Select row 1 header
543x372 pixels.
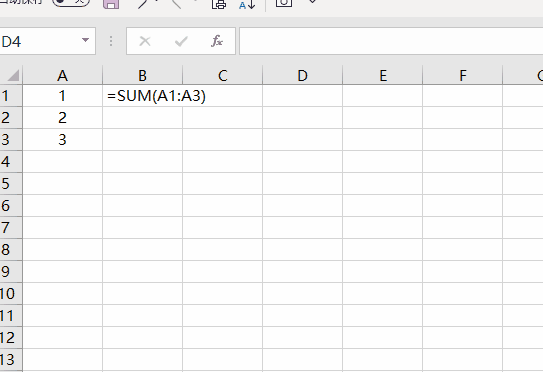[x=11, y=96]
